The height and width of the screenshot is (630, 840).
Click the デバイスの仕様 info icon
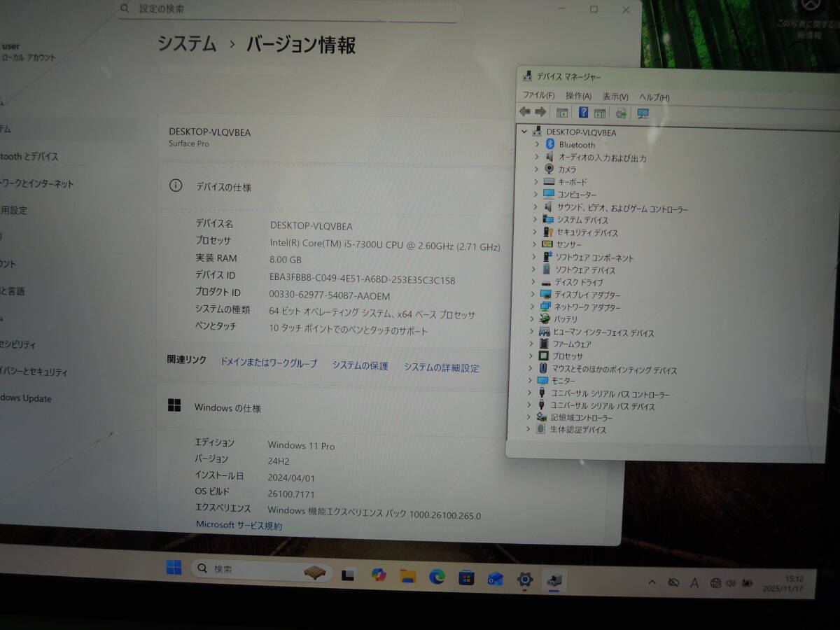point(176,185)
